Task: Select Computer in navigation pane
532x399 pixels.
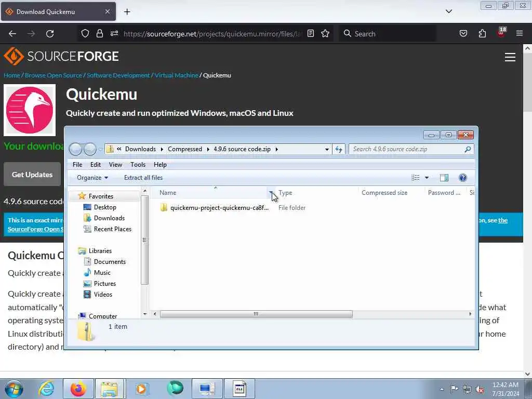Action: pos(103,316)
